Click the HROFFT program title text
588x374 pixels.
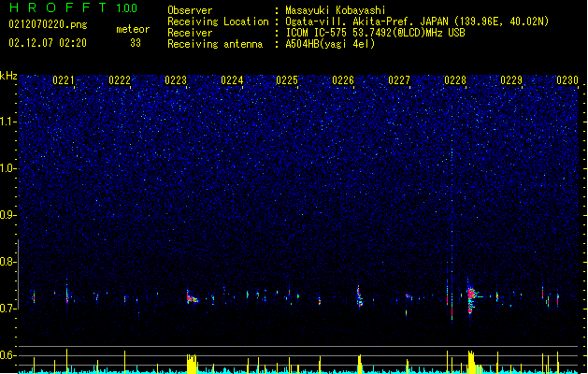(x=58, y=7)
